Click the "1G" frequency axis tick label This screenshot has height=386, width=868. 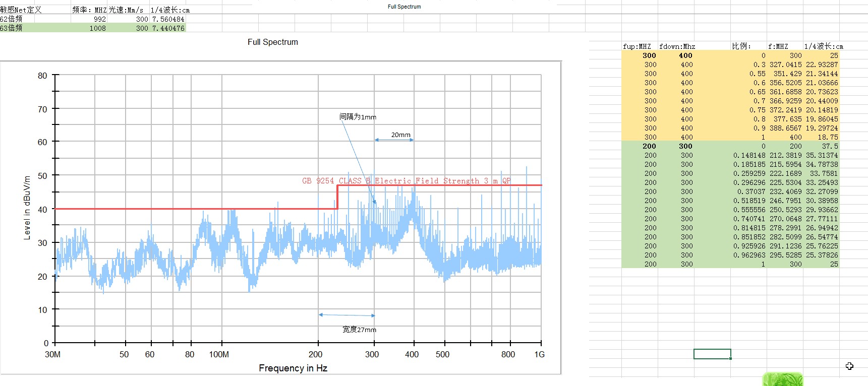click(x=540, y=354)
